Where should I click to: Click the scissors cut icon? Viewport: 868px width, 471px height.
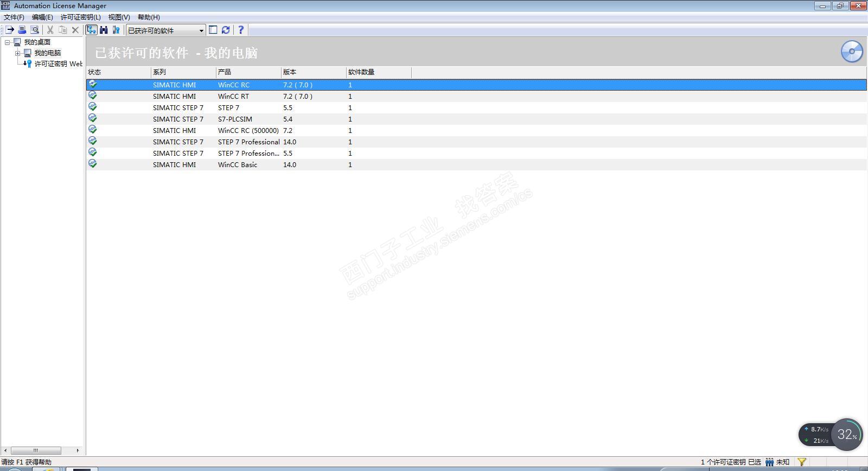50,30
